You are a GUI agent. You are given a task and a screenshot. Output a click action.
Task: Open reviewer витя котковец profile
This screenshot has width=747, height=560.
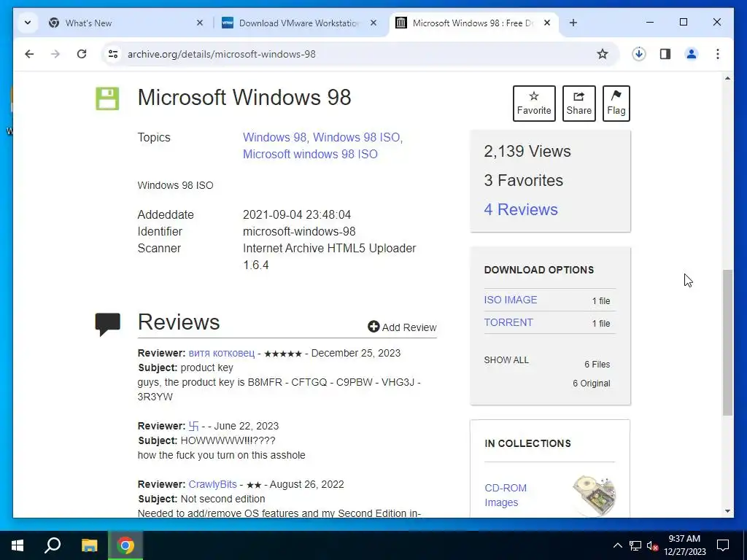coord(222,354)
